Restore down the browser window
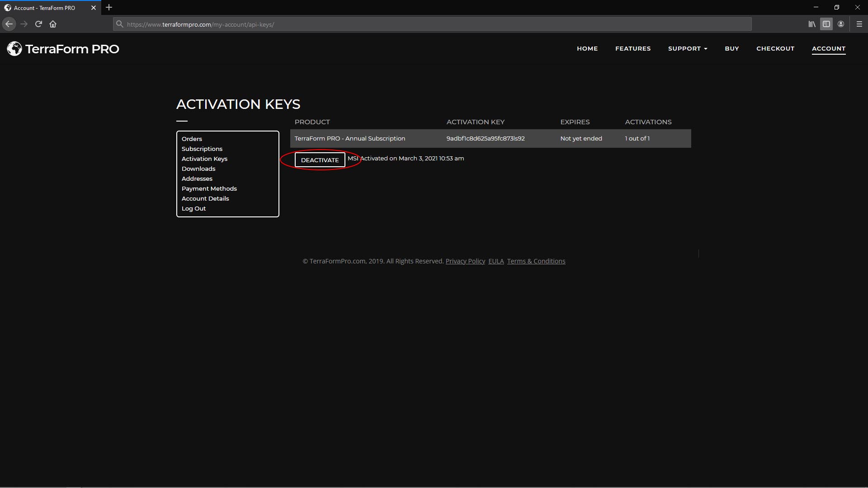The height and width of the screenshot is (488, 868). [837, 7]
